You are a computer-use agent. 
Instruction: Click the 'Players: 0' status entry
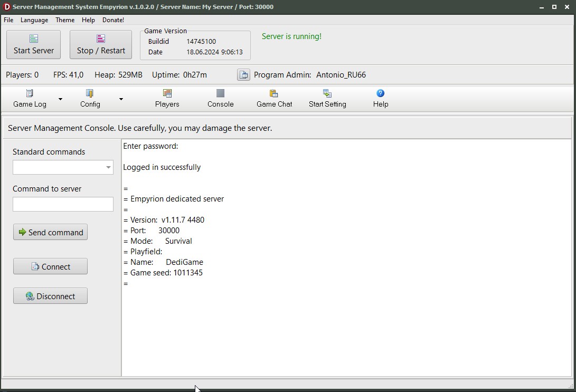[x=22, y=75]
